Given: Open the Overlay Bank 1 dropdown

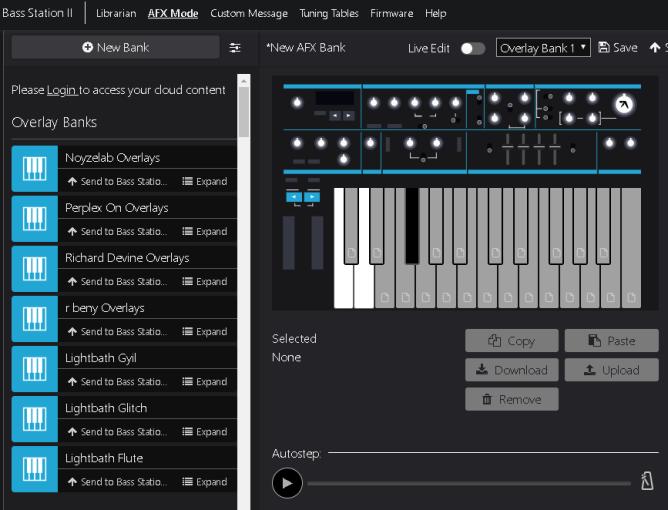Looking at the screenshot, I should click(543, 48).
